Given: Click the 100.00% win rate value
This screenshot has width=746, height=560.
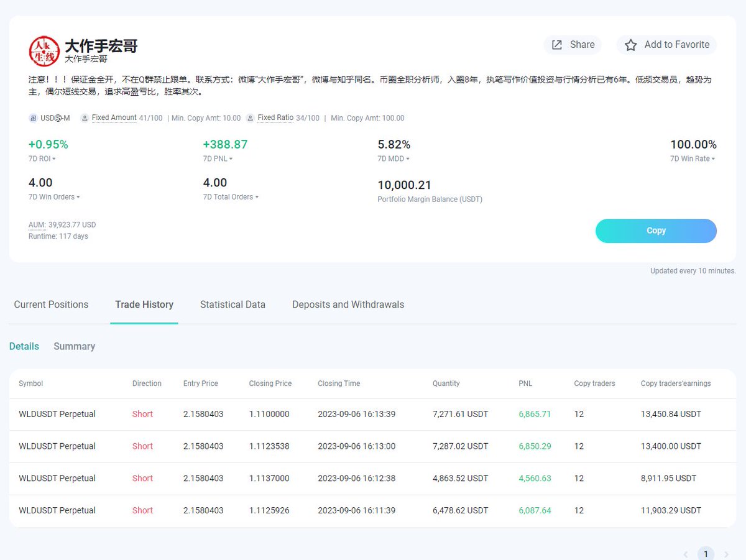Looking at the screenshot, I should [693, 145].
